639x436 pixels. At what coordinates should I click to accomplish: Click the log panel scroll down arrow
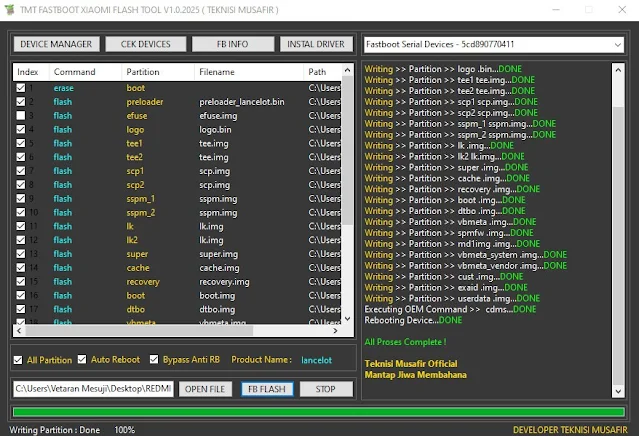618,391
